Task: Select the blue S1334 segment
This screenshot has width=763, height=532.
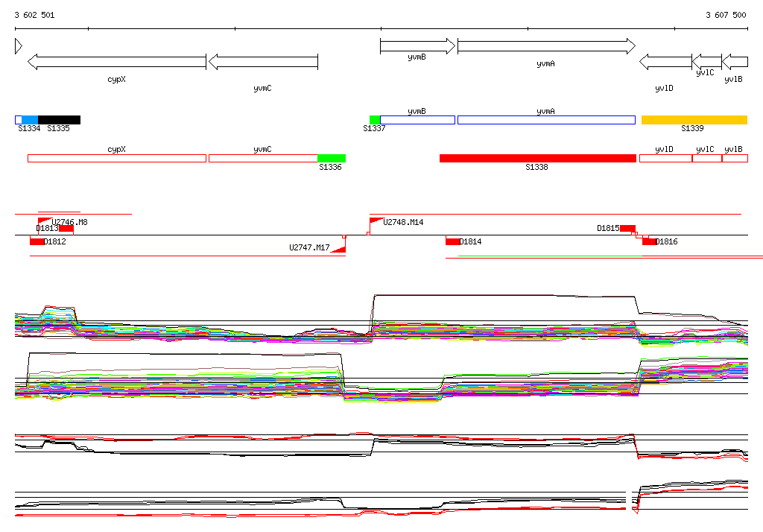Action: point(30,120)
